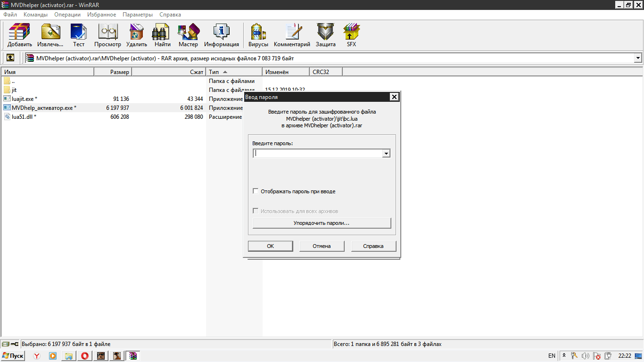Create an SFX self-extracting archive

[x=351, y=35]
